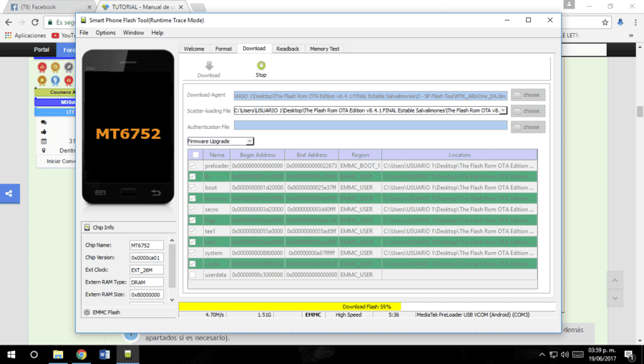The image size is (644, 364).
Task: Show hidden tray icons chevron
Action: pyautogui.click(x=542, y=355)
